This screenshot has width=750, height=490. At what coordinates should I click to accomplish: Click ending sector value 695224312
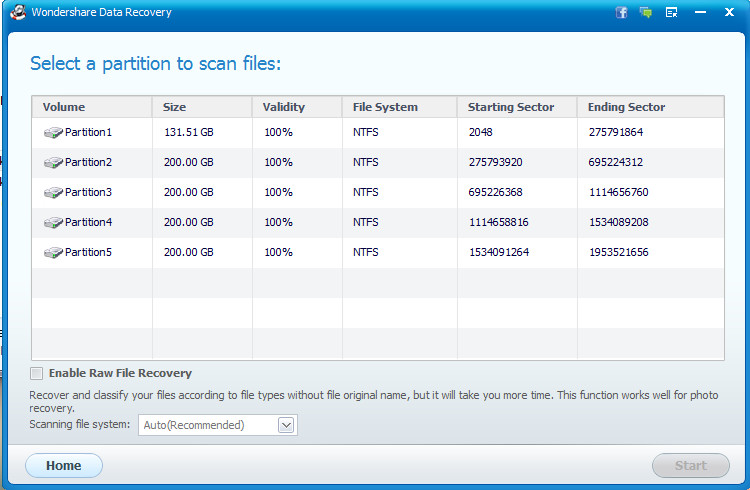pos(616,162)
